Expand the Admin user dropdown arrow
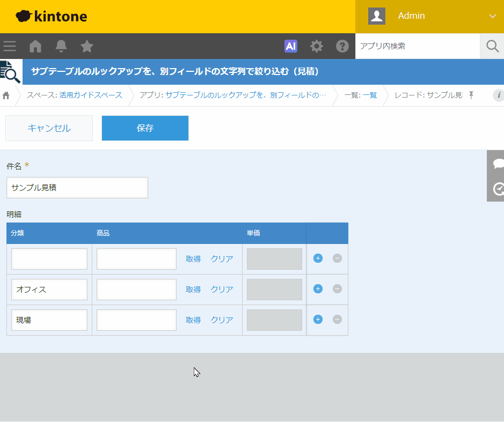 [x=492, y=16]
